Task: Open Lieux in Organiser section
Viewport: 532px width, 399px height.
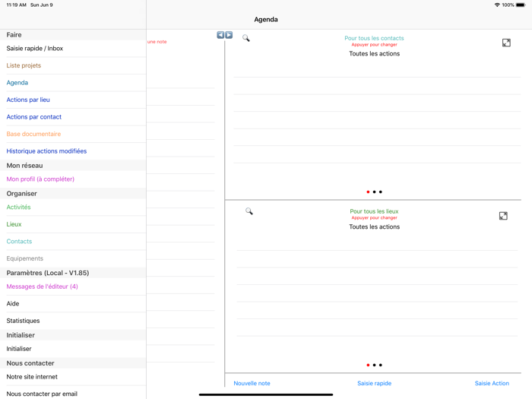Action: click(73, 224)
